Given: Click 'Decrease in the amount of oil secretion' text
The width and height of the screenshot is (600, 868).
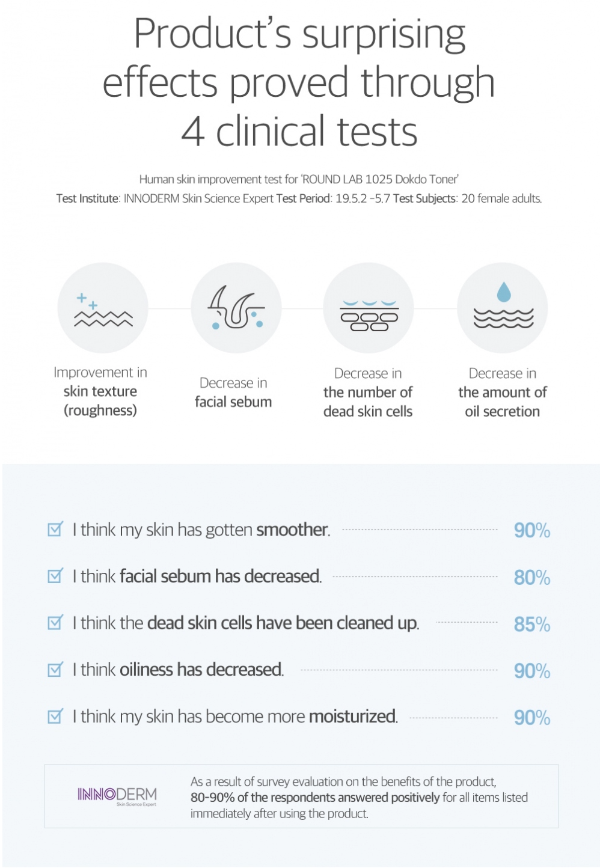Looking at the screenshot, I should (503, 393).
